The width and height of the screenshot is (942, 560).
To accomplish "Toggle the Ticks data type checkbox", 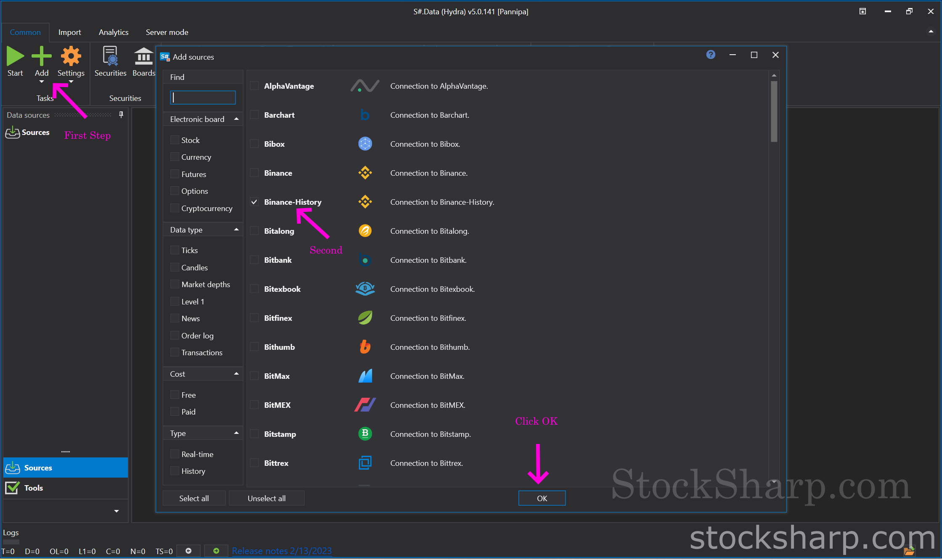I will tap(175, 250).
